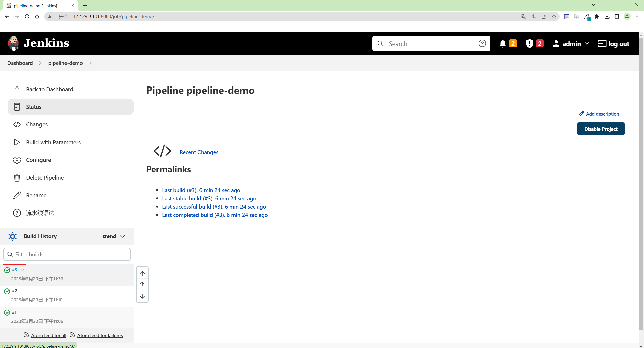
Task: Click the Recent Changes code icon
Action: 162,151
